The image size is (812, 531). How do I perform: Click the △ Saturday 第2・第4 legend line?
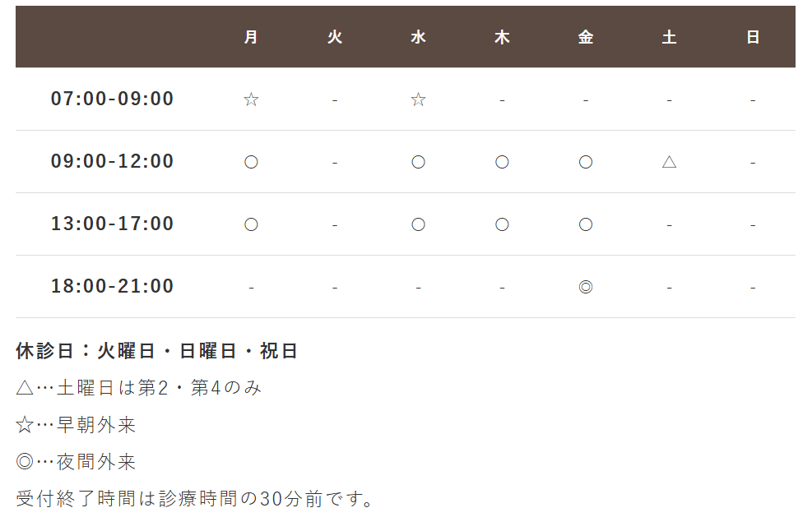(x=138, y=388)
